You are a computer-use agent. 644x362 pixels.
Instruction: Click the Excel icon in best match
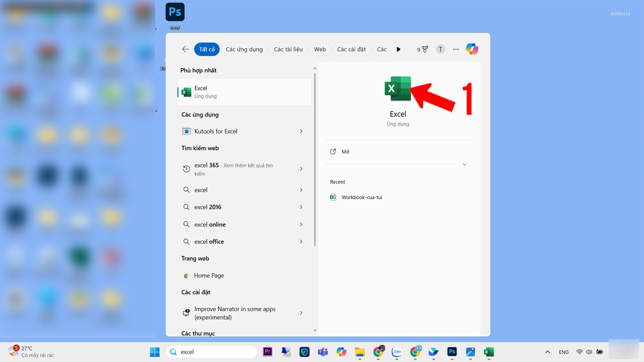(186, 92)
